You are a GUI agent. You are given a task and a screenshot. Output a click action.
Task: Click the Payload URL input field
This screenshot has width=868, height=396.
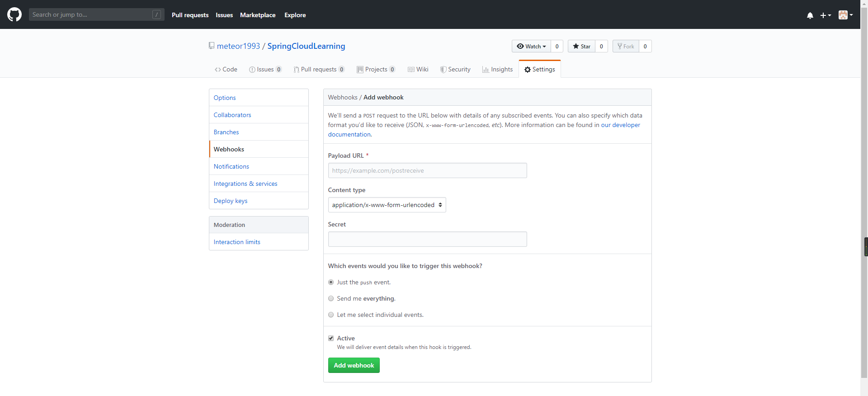(427, 170)
